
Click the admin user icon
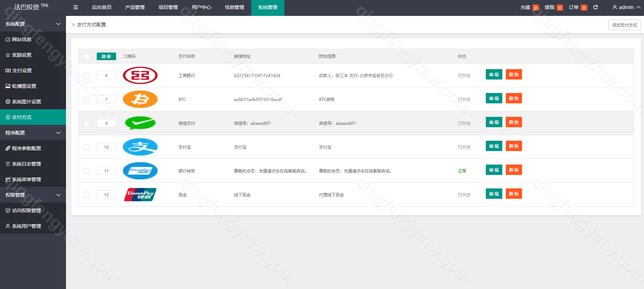point(615,7)
